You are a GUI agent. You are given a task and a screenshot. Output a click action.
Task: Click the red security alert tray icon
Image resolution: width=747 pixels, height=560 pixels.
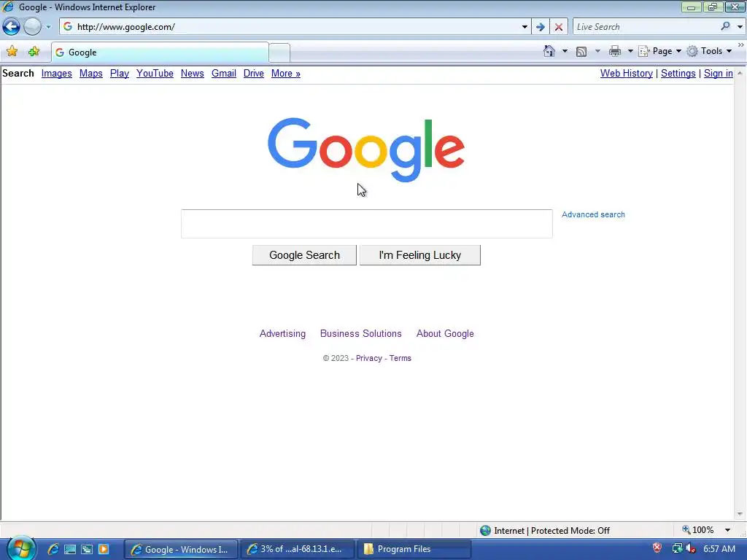point(657,548)
